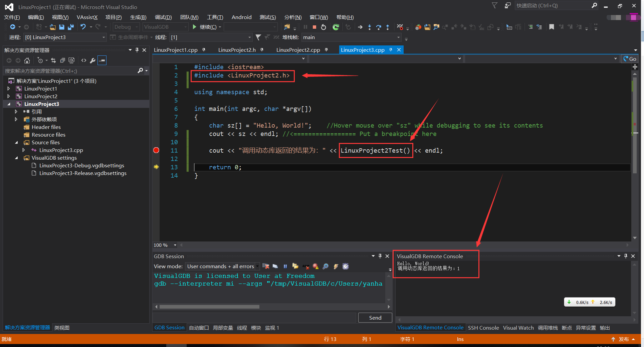Open the Quick Find magnifier in GDB Session

[326, 266]
